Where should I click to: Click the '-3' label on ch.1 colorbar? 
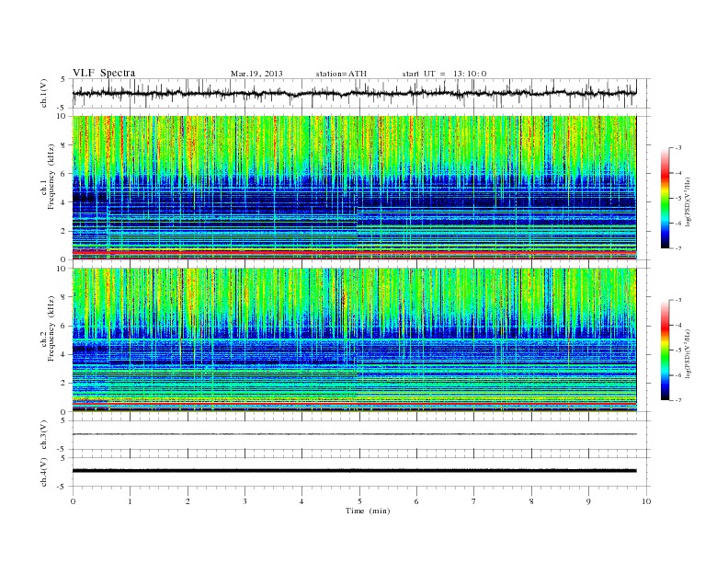tap(677, 148)
